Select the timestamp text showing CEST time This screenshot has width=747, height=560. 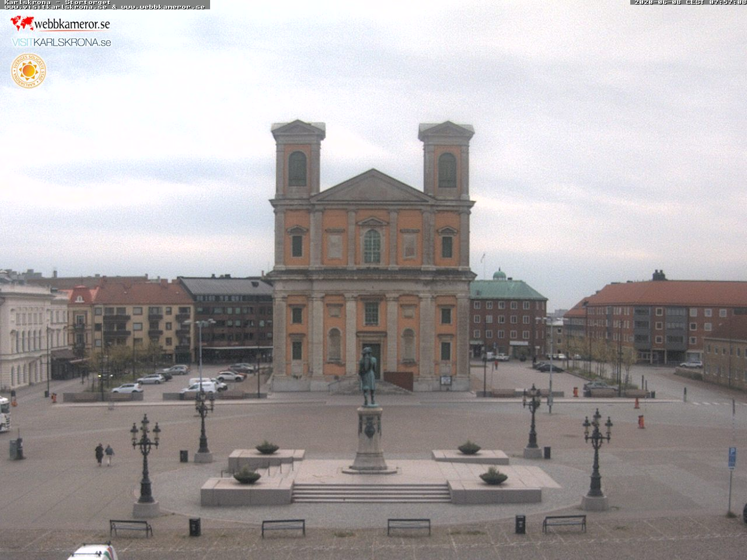coord(690,2)
